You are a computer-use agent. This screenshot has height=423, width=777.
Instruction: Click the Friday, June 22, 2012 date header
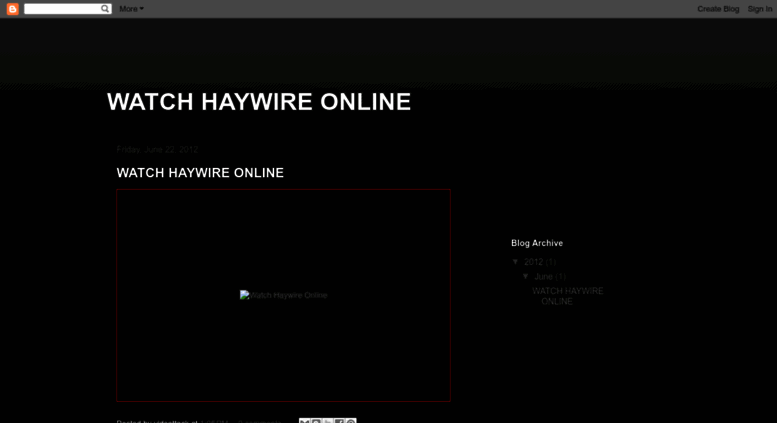click(x=157, y=150)
